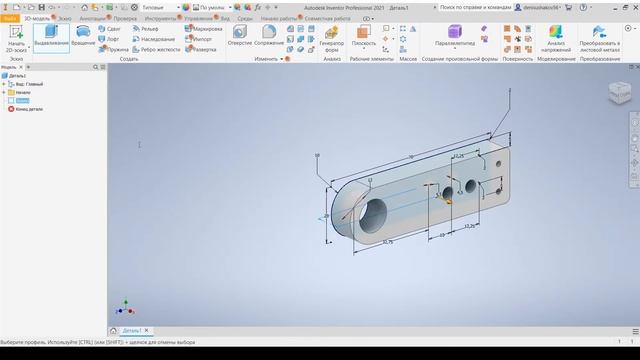The image size is (640, 360).
Task: Switch to the Среды ribbon tab
Action: click(x=244, y=18)
